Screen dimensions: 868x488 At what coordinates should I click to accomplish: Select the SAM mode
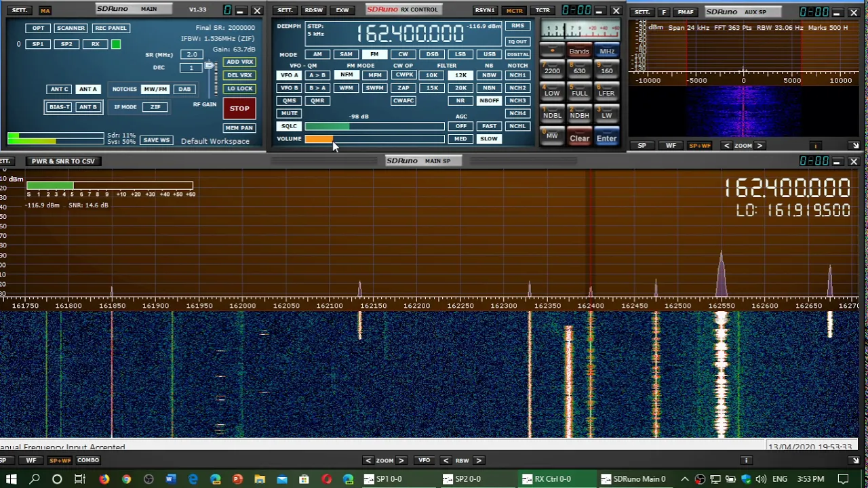point(346,54)
